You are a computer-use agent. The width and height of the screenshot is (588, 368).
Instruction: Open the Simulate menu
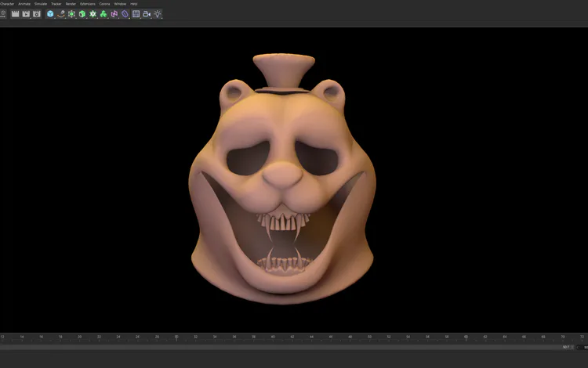pyautogui.click(x=41, y=4)
